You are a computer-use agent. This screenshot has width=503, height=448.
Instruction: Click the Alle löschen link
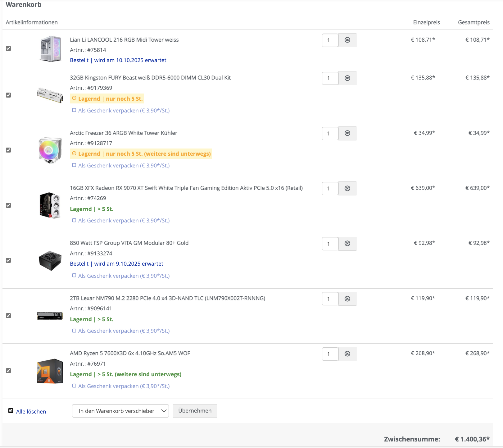click(x=31, y=411)
